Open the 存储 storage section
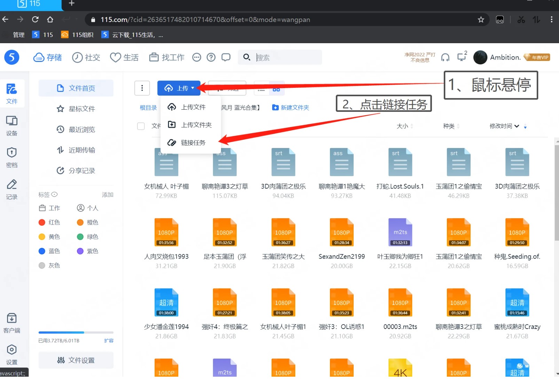 (47, 57)
